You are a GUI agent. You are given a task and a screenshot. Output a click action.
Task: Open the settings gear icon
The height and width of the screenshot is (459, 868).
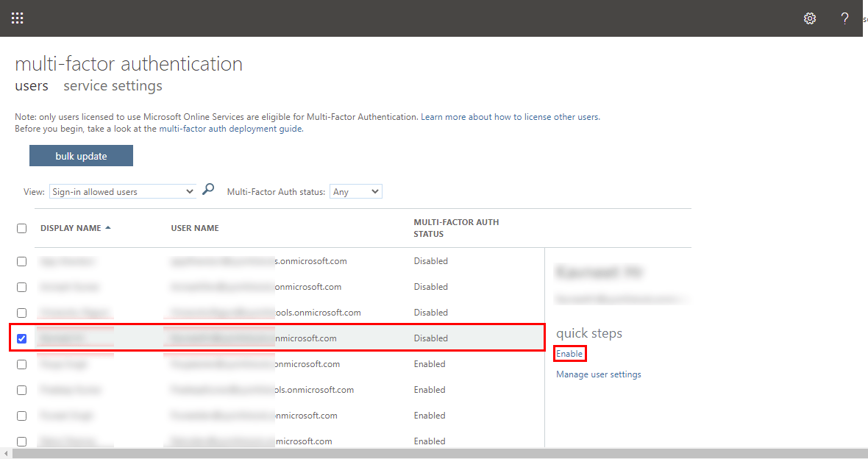[810, 18]
